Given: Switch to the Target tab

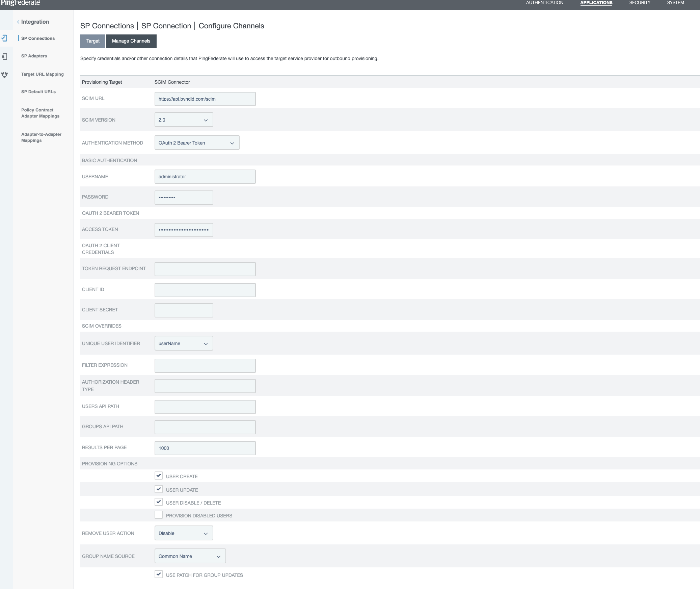Looking at the screenshot, I should point(93,41).
